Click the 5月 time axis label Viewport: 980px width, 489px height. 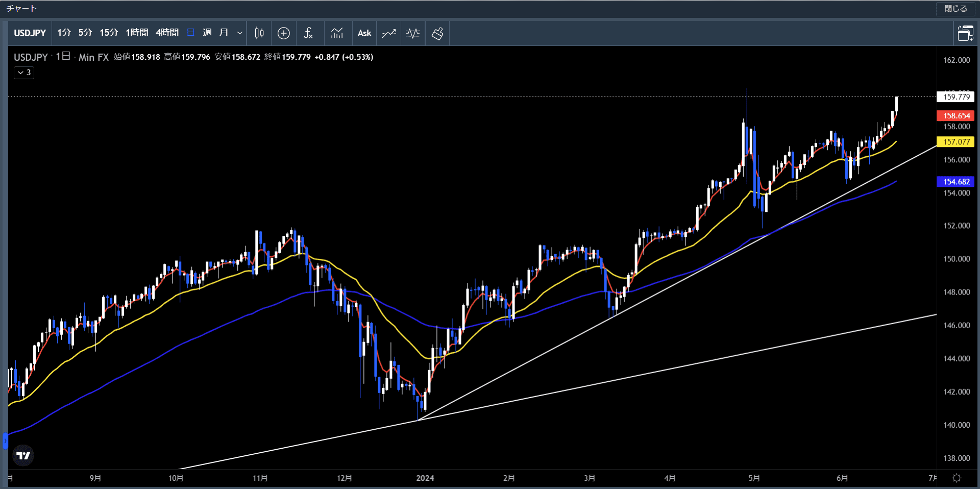pyautogui.click(x=754, y=478)
